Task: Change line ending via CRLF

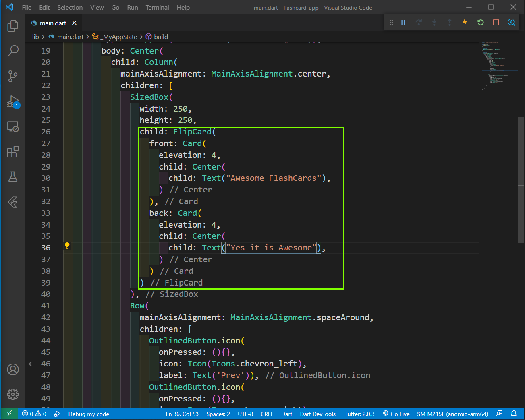Action: coord(267,414)
